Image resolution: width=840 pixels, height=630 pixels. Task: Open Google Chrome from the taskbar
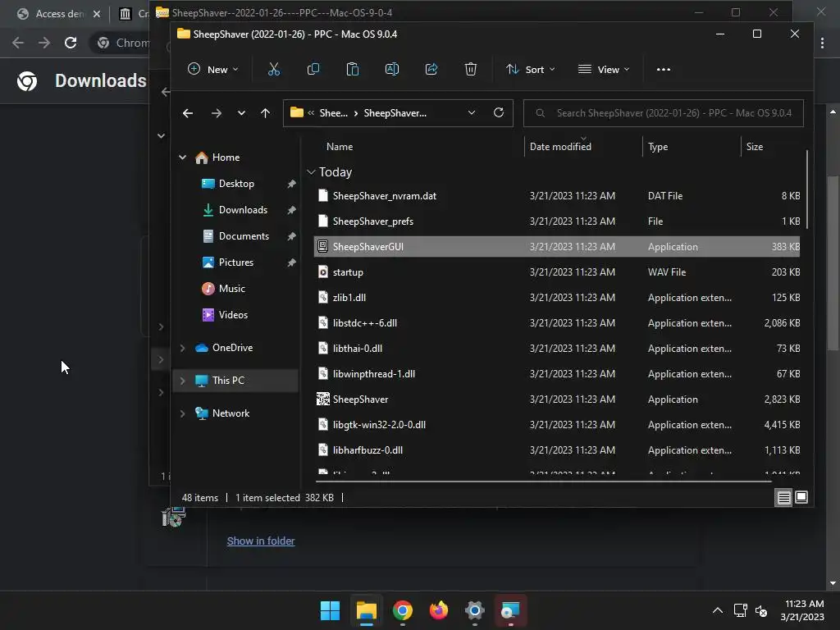[402, 610]
